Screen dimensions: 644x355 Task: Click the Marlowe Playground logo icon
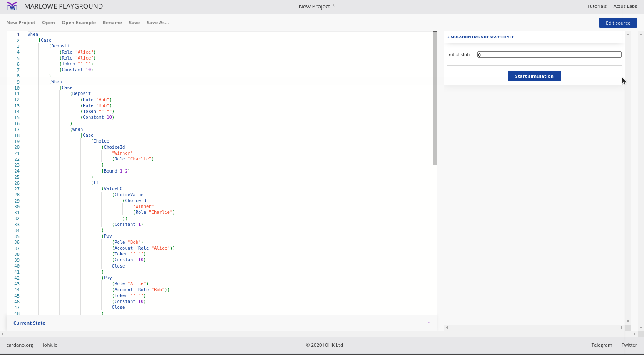[12, 6]
